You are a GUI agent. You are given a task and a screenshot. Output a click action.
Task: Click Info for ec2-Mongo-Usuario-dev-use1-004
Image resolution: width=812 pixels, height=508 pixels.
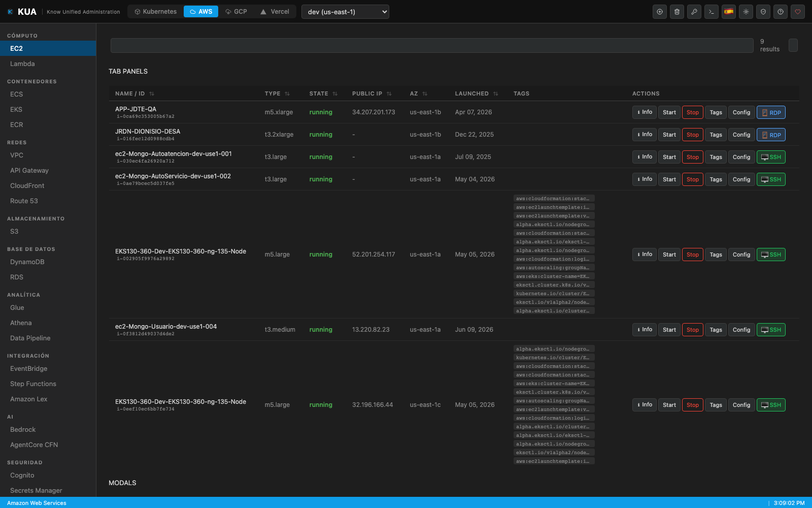(645, 330)
